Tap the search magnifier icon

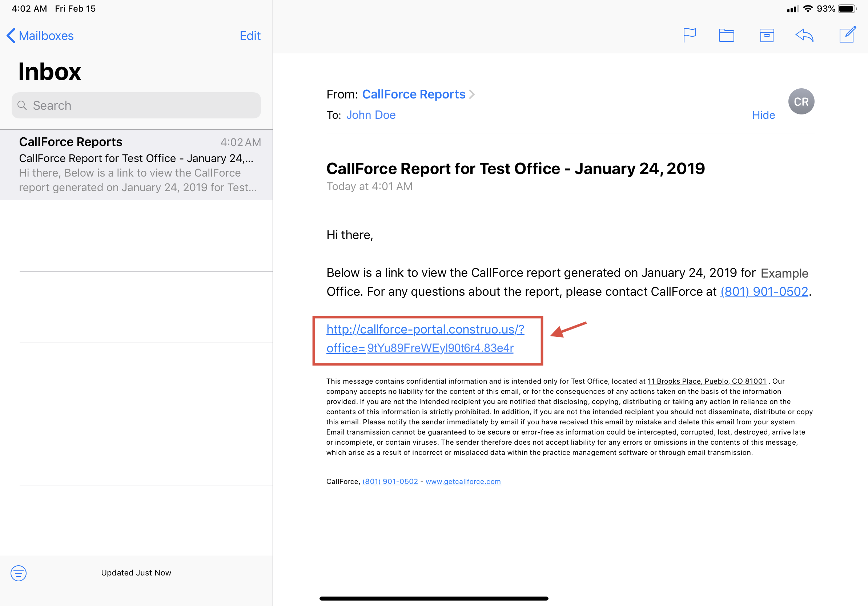[x=22, y=105]
